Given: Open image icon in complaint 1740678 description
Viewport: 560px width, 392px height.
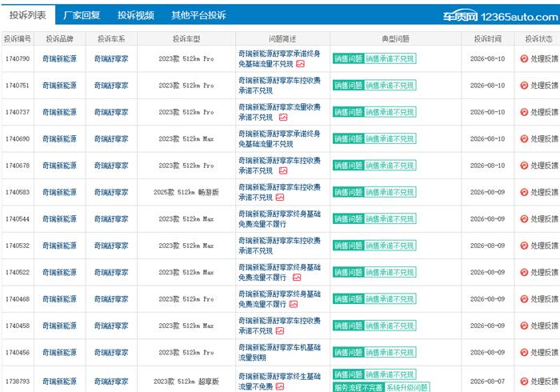Looking at the screenshot, I should pos(283,170).
